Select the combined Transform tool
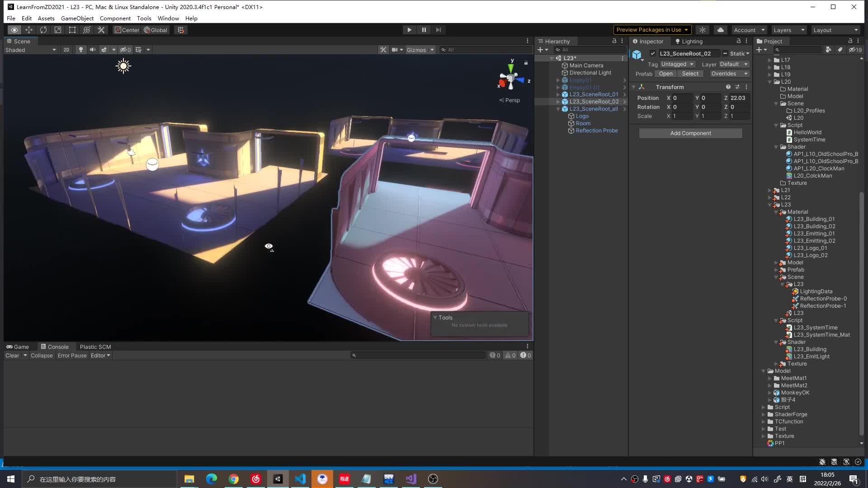Screen dimensions: 868x488 pyautogui.click(x=86, y=30)
